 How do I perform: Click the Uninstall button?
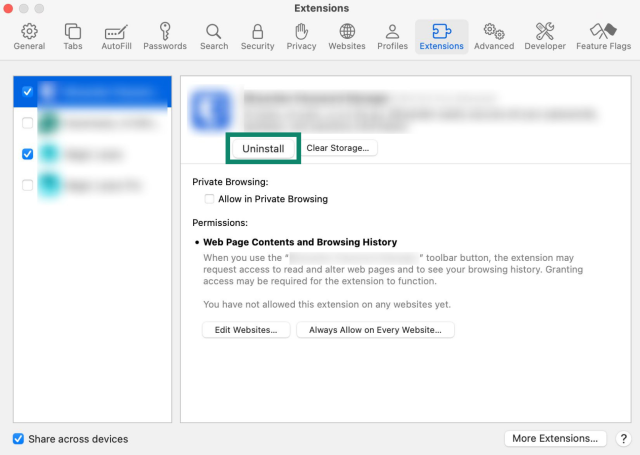(263, 149)
